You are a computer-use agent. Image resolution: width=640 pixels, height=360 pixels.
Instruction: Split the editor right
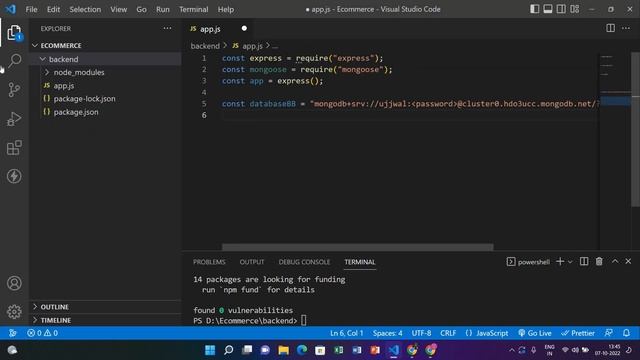(610, 28)
